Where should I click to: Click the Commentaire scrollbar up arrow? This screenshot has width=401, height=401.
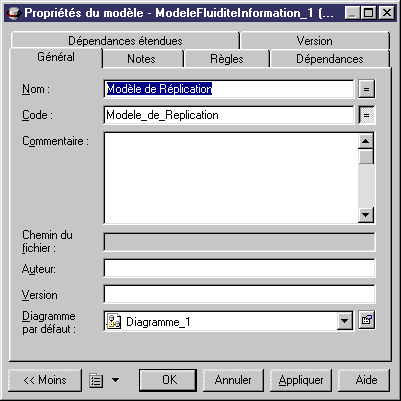pyautogui.click(x=366, y=141)
